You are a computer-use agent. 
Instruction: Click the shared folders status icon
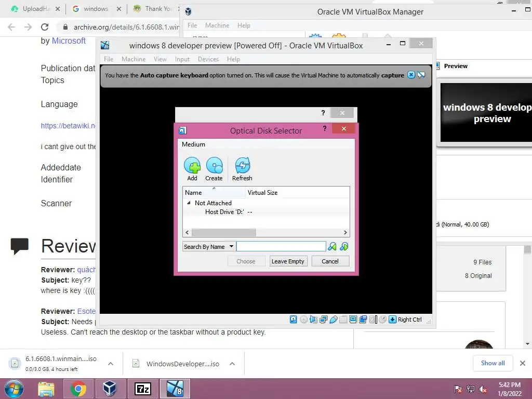pyautogui.click(x=343, y=320)
